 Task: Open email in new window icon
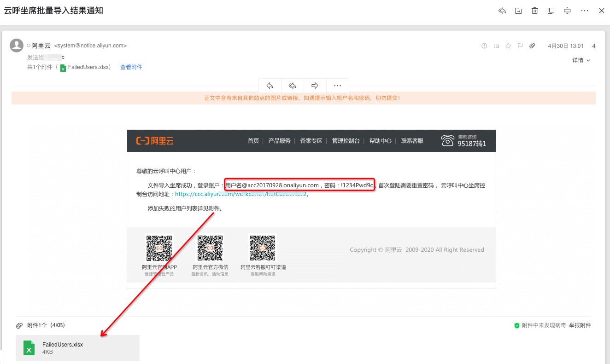551,11
